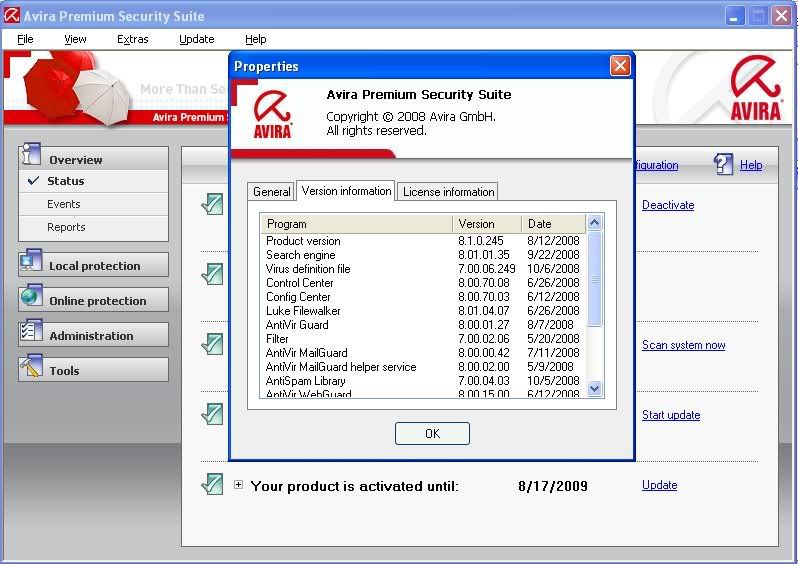Open the Help link in the main panel
The width and height of the screenshot is (798, 564).
click(x=751, y=164)
